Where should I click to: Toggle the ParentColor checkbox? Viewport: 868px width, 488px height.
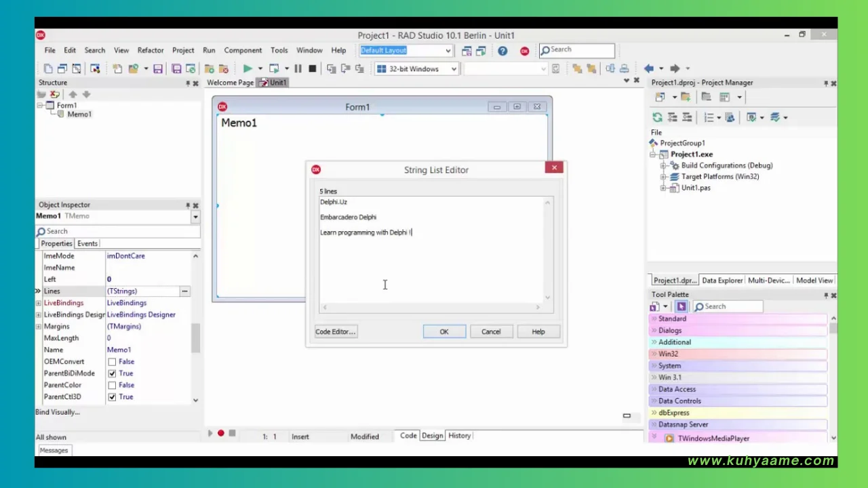[112, 385]
